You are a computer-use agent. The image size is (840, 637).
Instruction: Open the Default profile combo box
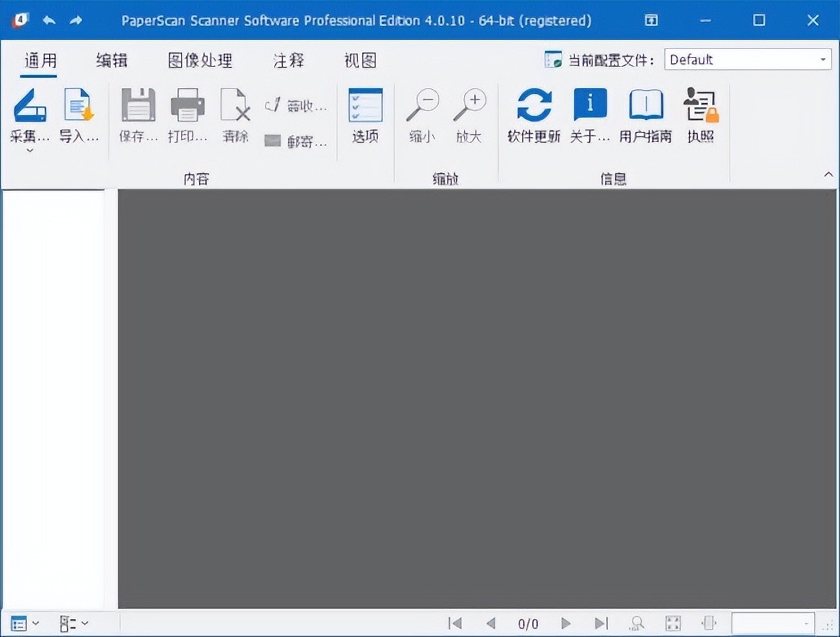point(747,59)
